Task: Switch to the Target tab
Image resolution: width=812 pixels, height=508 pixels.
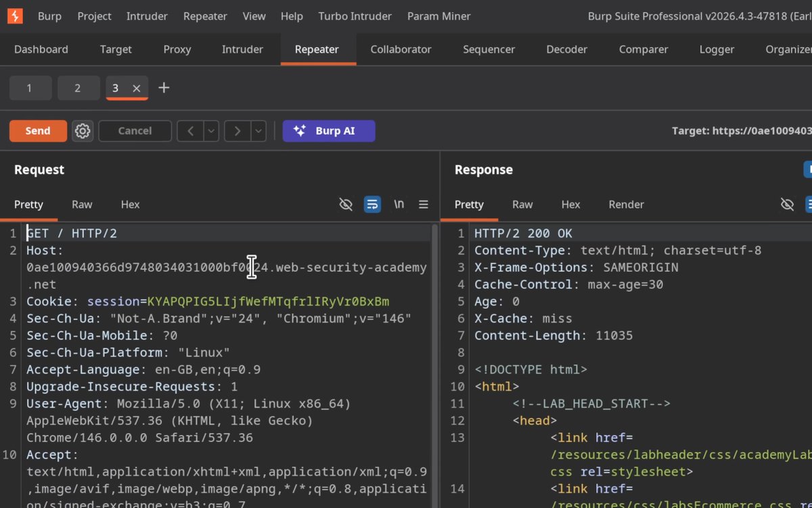Action: coord(116,49)
